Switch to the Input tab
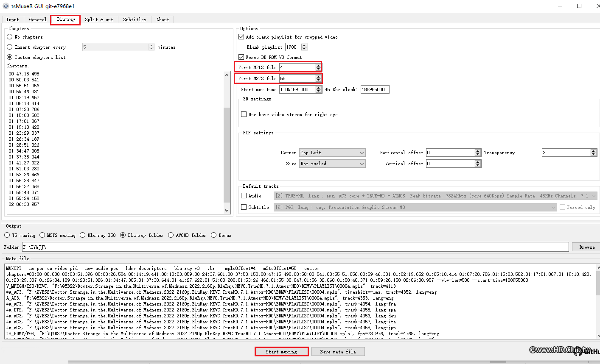The image size is (600, 364). point(13,19)
